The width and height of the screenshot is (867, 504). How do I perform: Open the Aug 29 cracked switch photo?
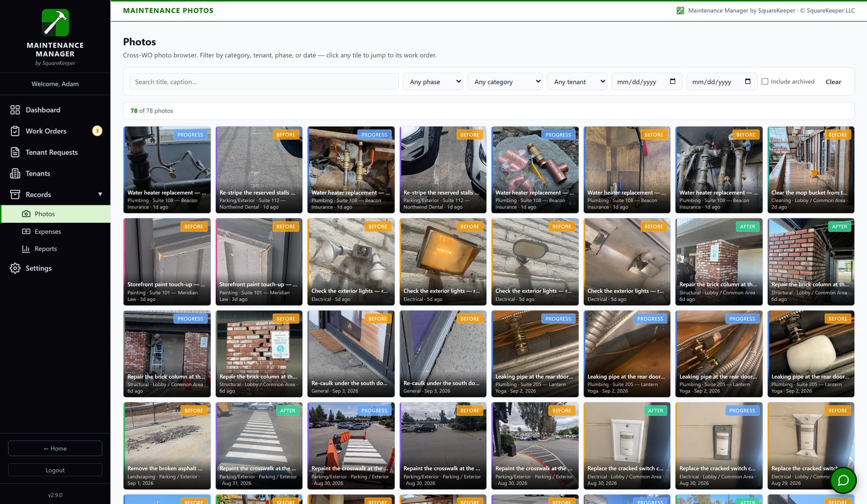[811, 445]
